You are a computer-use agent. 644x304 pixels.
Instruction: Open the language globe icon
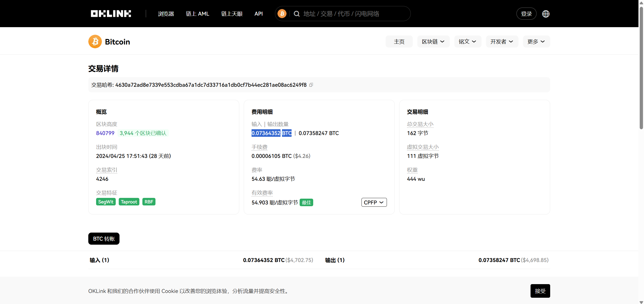pyautogui.click(x=546, y=14)
